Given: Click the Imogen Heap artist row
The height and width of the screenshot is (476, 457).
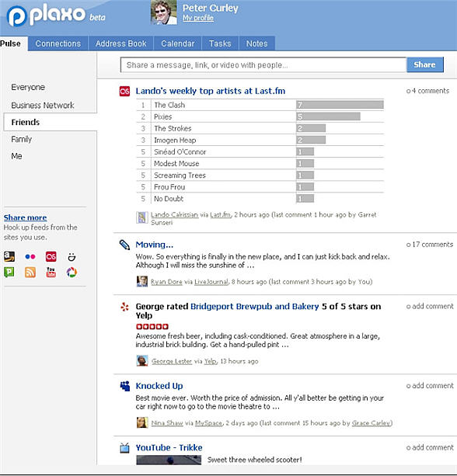Looking at the screenshot, I should pyautogui.click(x=260, y=141).
